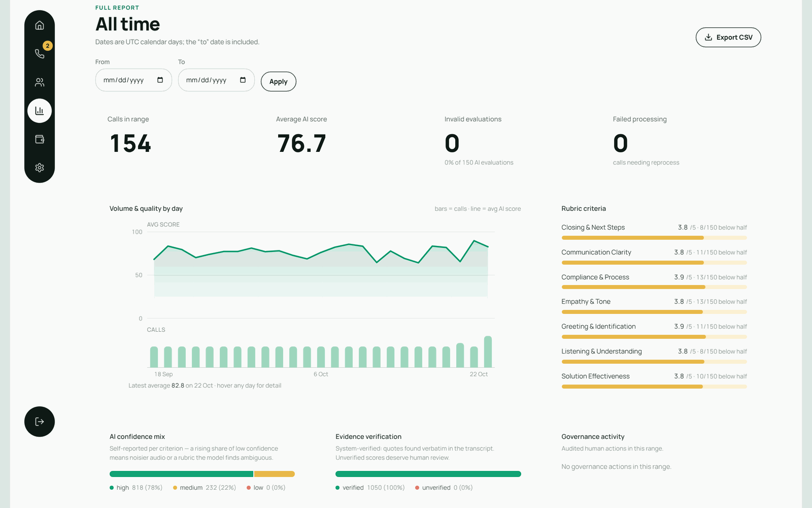Click the AI confidence mix bar

click(202, 474)
